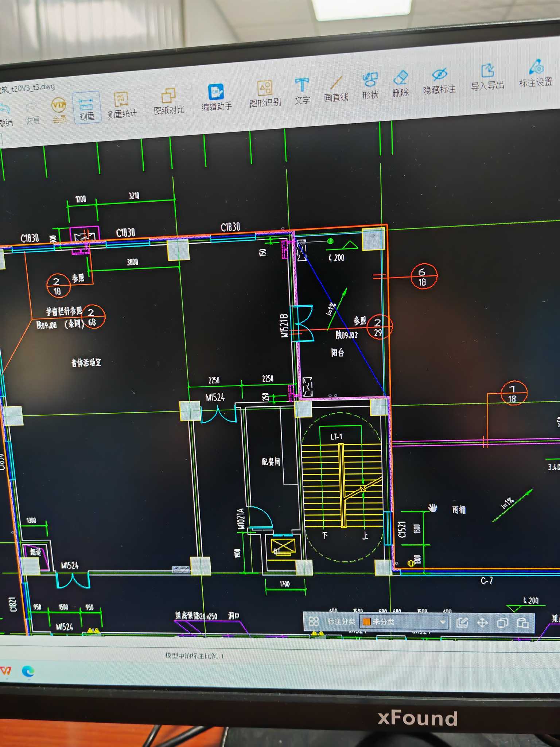560x747 pixels.
Task: Open the 未分类 annotation category dropdown
Action: [x=404, y=622]
